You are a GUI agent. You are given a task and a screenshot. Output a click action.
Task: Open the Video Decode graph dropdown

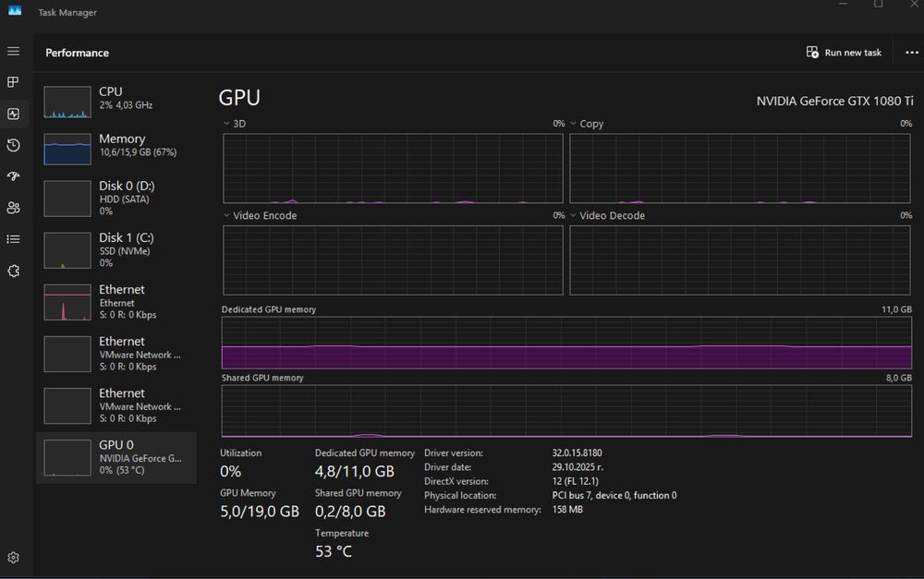tap(574, 216)
